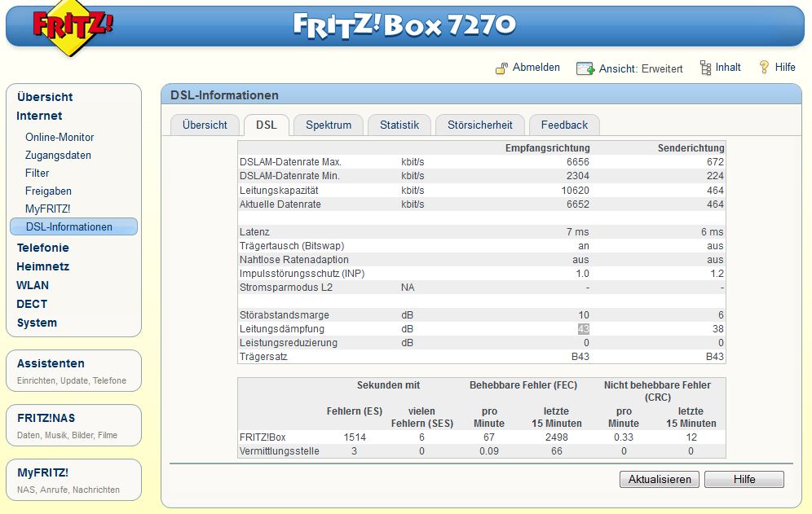
Task: Select Internet in sidebar menu
Action: [39, 116]
